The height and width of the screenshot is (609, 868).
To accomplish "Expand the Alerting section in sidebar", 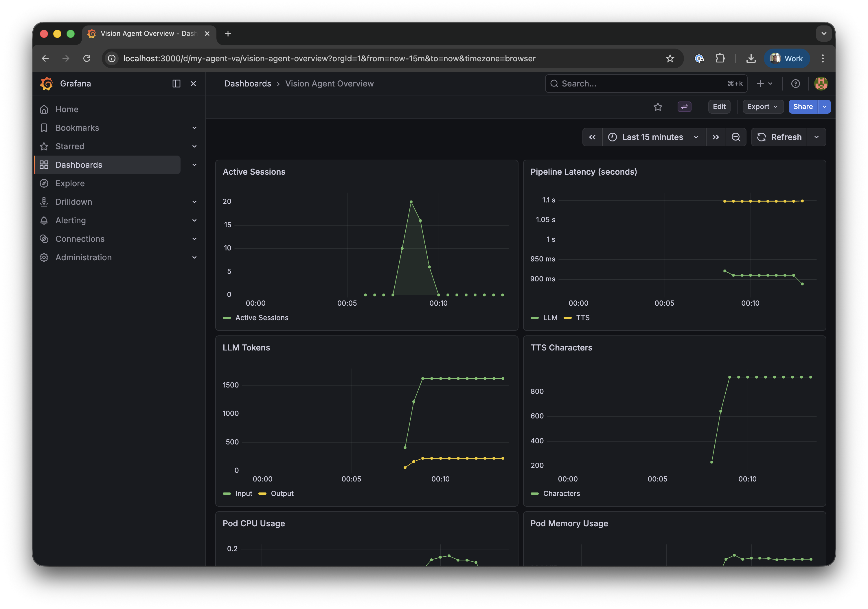I will 194,220.
